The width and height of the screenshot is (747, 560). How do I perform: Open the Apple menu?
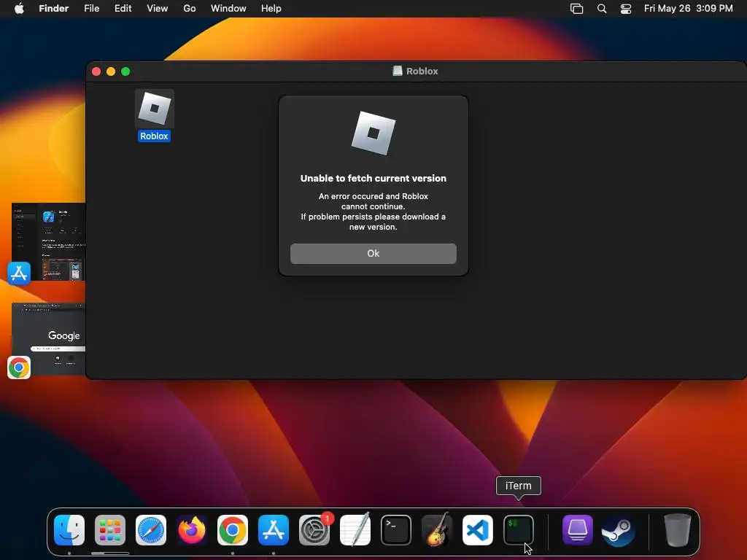(x=19, y=9)
